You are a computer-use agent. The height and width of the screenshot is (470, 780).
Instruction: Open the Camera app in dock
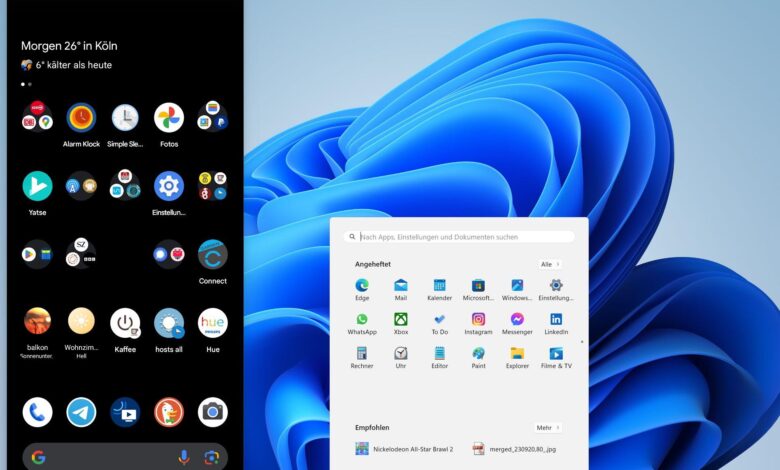point(212,412)
